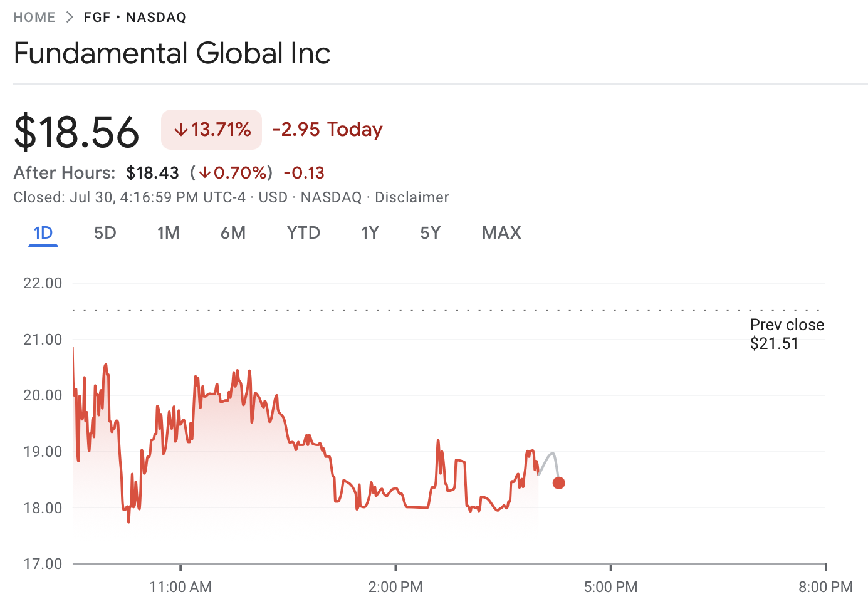Click the red after-hours price dot
Image resolution: width=868 pixels, height=609 pixels.
pyautogui.click(x=559, y=482)
